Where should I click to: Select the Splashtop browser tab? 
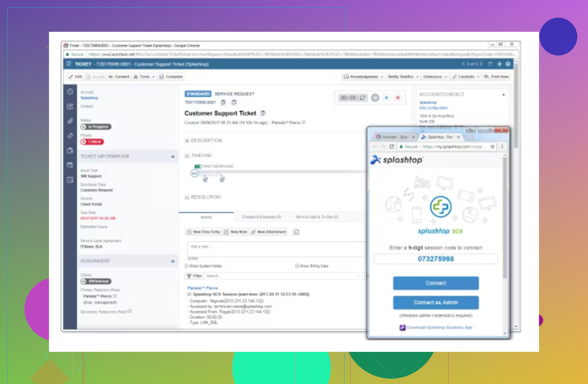(x=440, y=137)
